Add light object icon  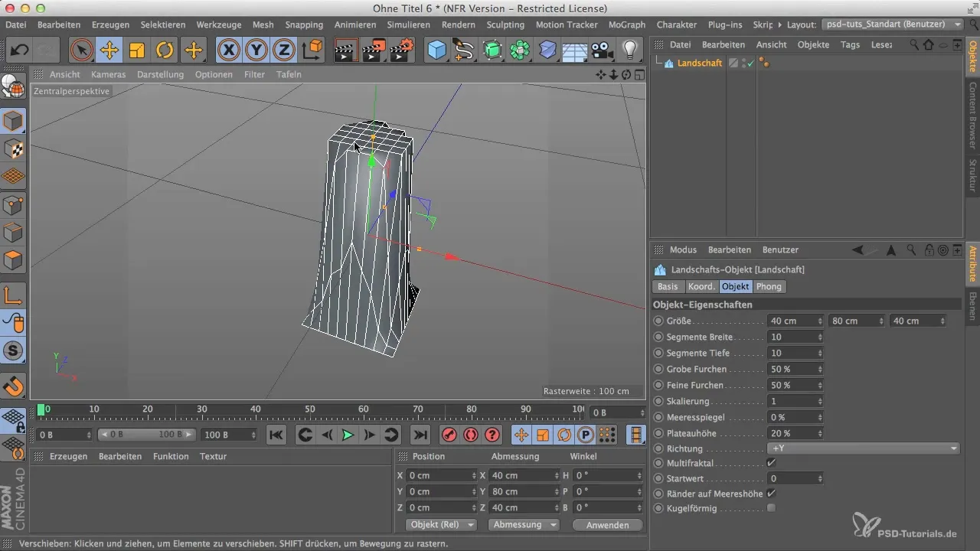pyautogui.click(x=630, y=51)
